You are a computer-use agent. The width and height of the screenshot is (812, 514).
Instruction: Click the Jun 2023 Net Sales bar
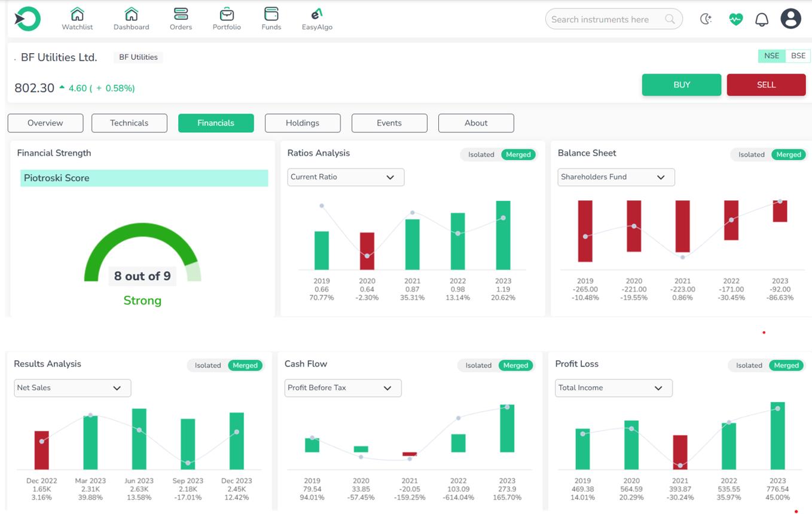coord(139,439)
